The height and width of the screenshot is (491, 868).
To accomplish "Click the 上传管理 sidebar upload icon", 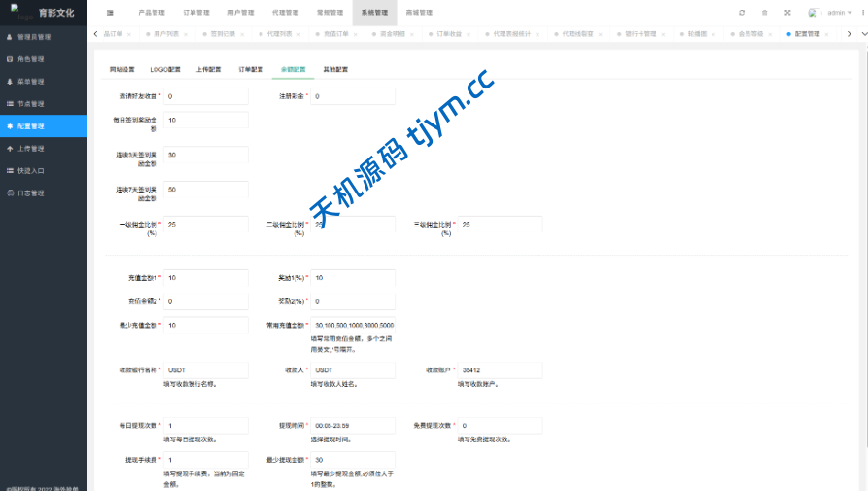I will (x=10, y=149).
